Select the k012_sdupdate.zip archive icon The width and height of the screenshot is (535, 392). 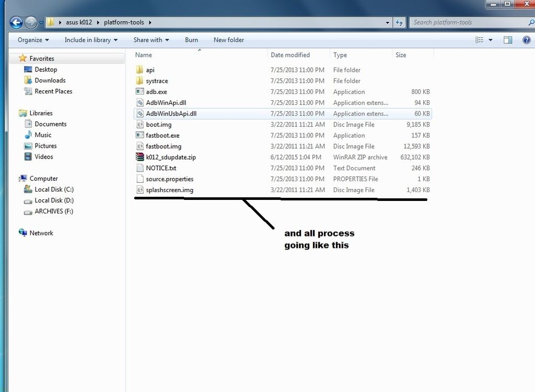(139, 157)
